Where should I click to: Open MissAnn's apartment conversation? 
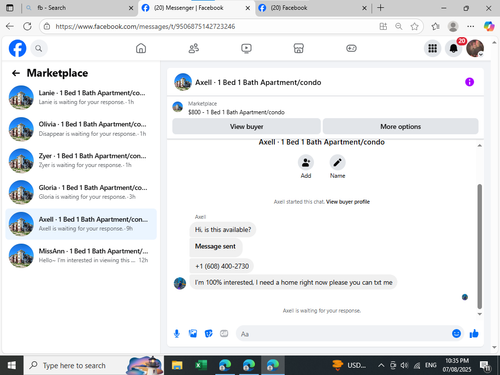(x=81, y=256)
